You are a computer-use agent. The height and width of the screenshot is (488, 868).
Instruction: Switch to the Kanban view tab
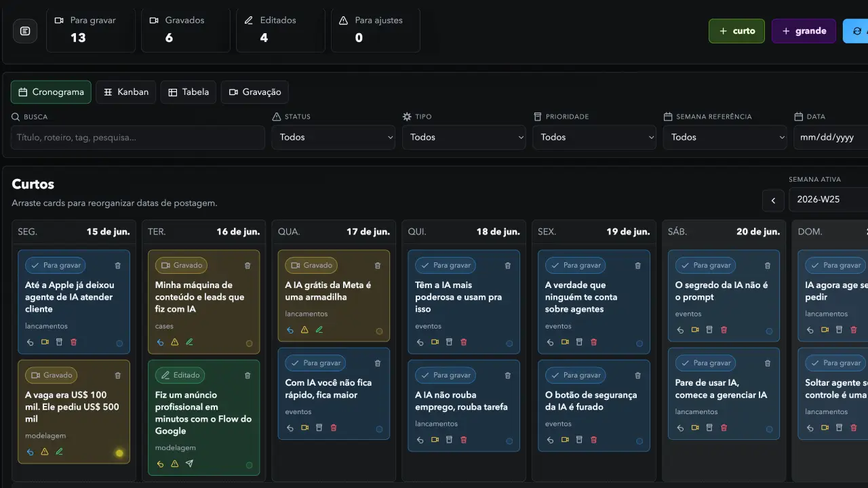pyautogui.click(x=126, y=92)
